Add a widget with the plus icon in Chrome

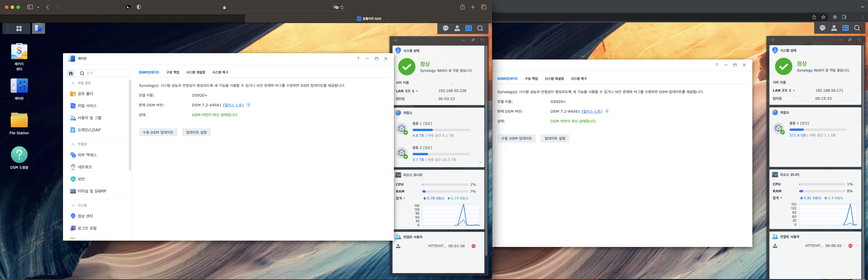[773, 40]
